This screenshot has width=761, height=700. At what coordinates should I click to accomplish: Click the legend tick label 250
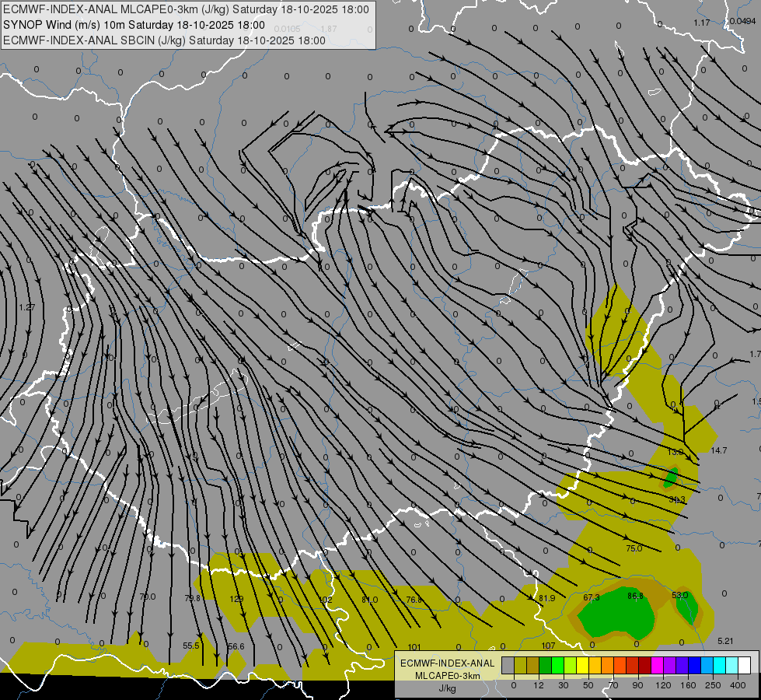(x=713, y=685)
